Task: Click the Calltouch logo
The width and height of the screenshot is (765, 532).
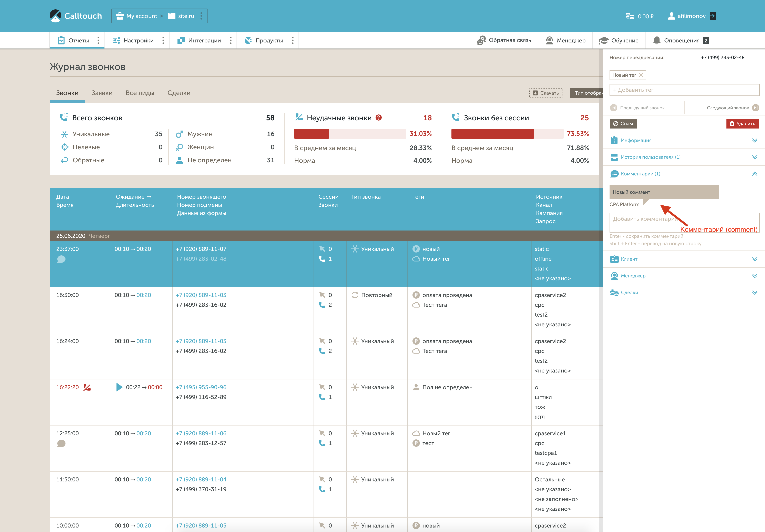Action: click(x=76, y=16)
